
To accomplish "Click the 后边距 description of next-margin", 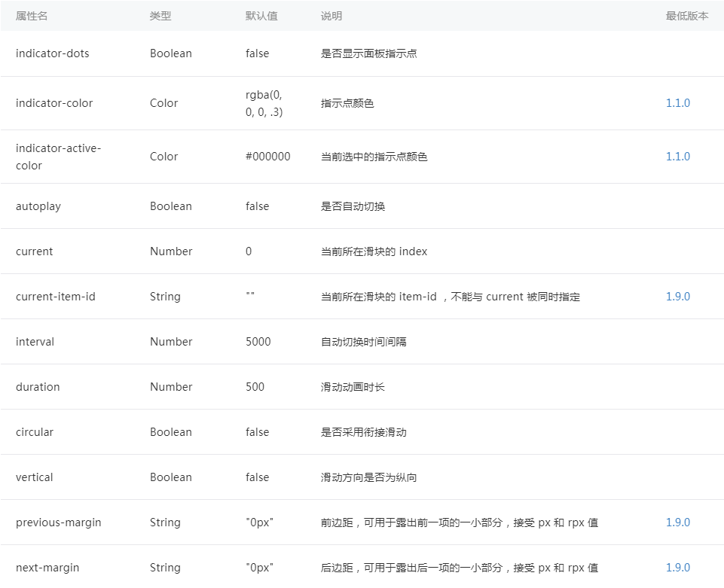I will point(460,568).
